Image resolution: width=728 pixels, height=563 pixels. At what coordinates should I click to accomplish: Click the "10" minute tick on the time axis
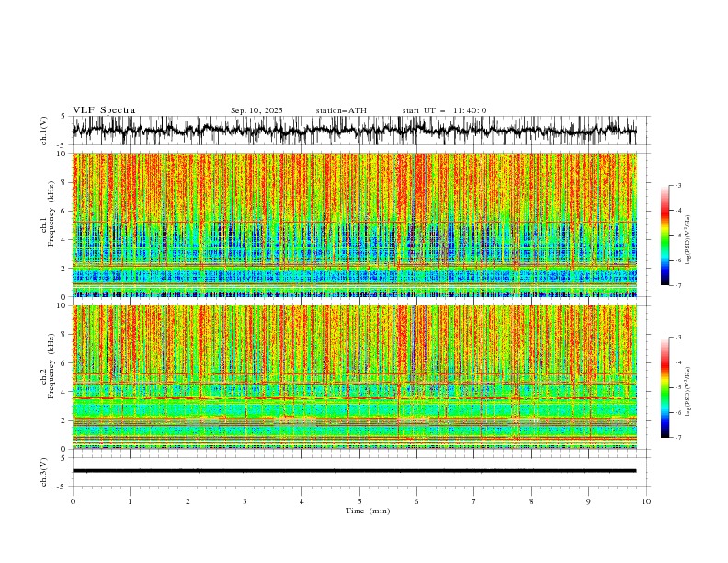646,501
